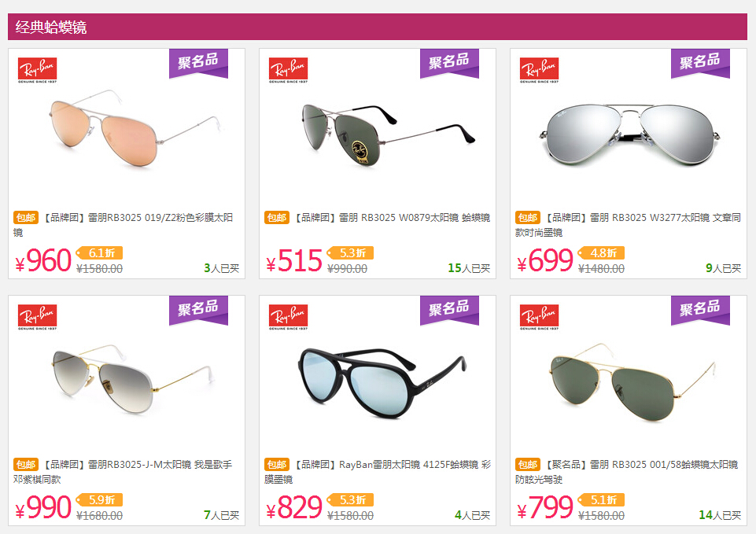Image resolution: width=756 pixels, height=534 pixels.
Task: Click the 5.9折 discount tag
Action: point(100,499)
